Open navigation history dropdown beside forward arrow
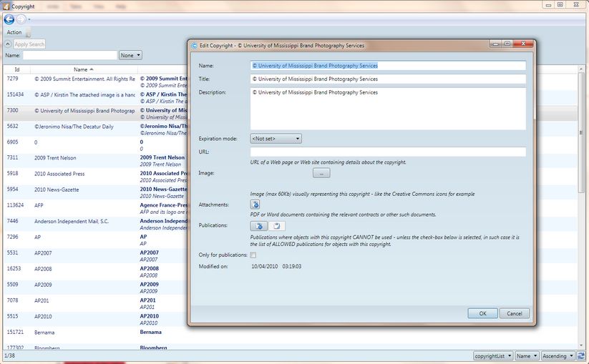 coord(29,19)
